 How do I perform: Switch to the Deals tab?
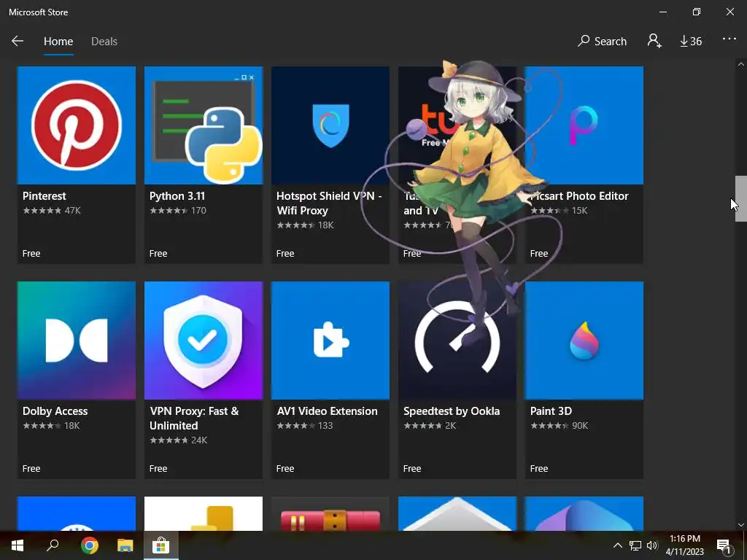pyautogui.click(x=104, y=42)
